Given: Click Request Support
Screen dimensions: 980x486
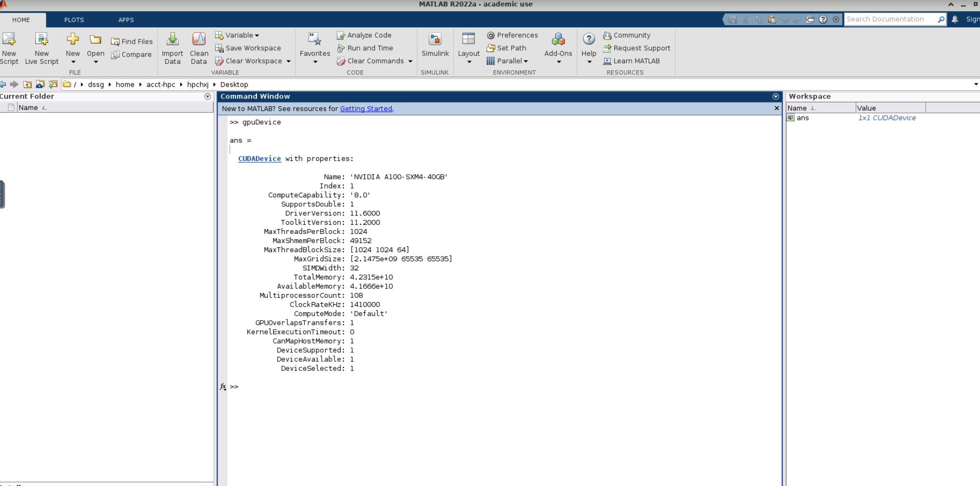Looking at the screenshot, I should pyautogui.click(x=637, y=48).
